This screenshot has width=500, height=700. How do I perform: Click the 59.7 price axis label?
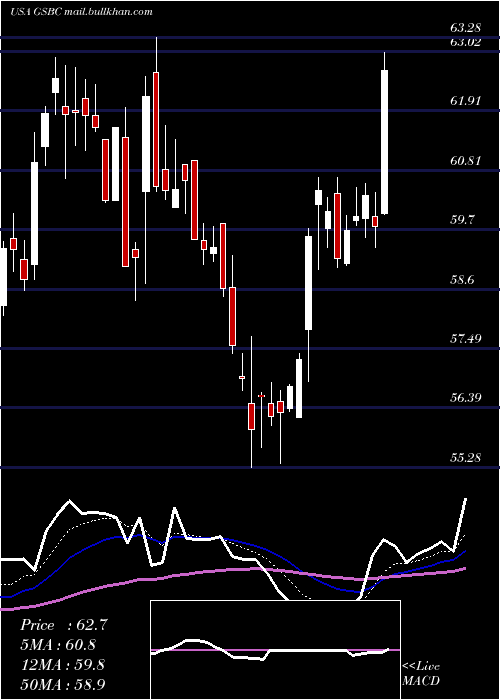[462, 220]
